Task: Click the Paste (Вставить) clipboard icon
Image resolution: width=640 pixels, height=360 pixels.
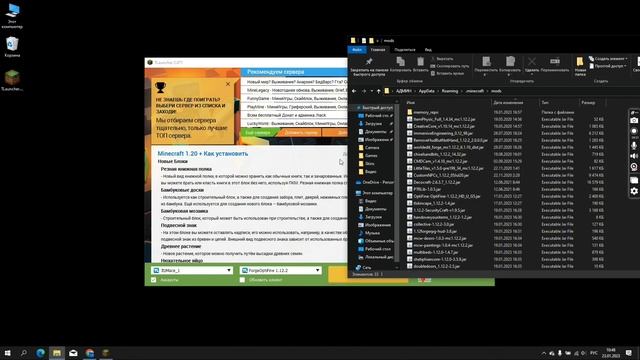Action: coord(420,62)
